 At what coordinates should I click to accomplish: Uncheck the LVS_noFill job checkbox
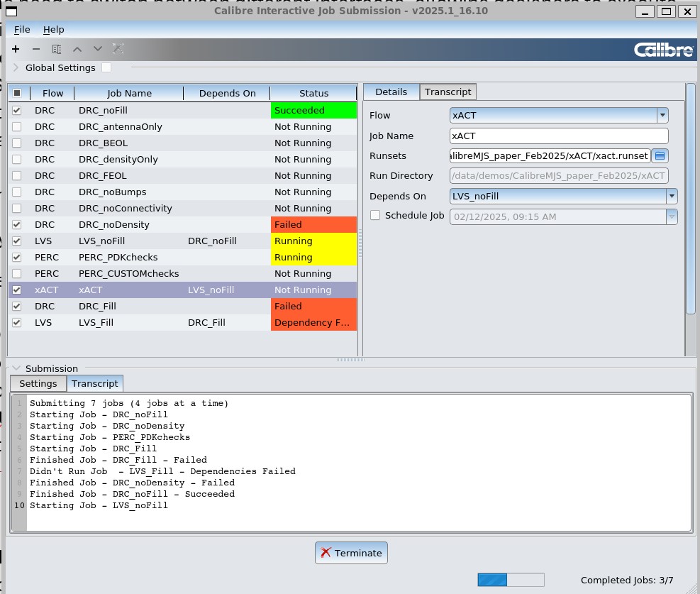17,241
